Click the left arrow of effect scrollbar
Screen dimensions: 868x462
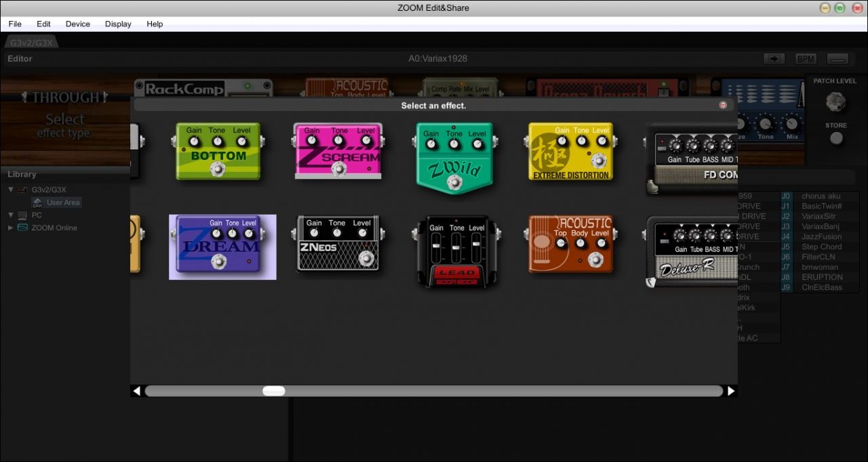(137, 391)
